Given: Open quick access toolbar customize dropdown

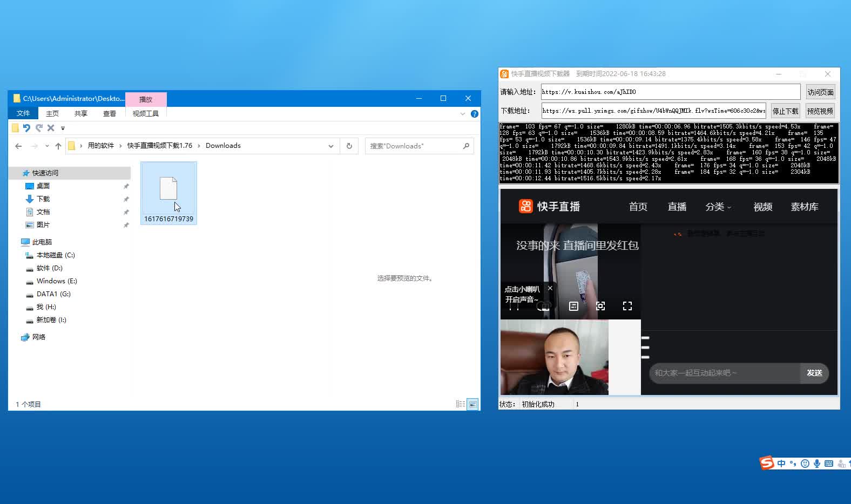Looking at the screenshot, I should 63,128.
